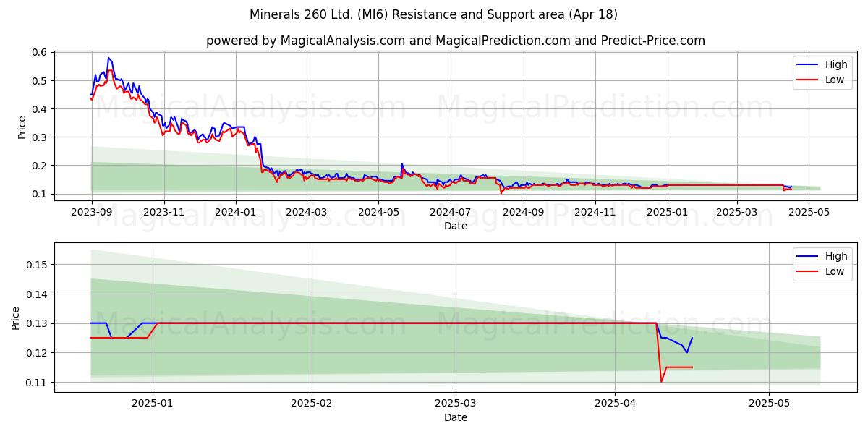Click the top chart 'Date' axis title
Viewport: 868px width, 434px height.
(x=456, y=226)
